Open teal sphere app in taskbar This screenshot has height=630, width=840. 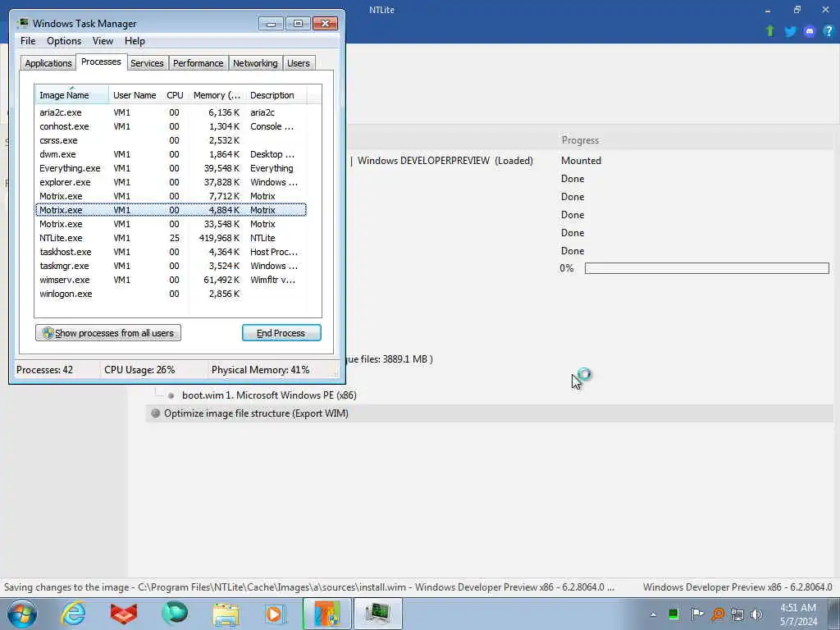[x=175, y=614]
